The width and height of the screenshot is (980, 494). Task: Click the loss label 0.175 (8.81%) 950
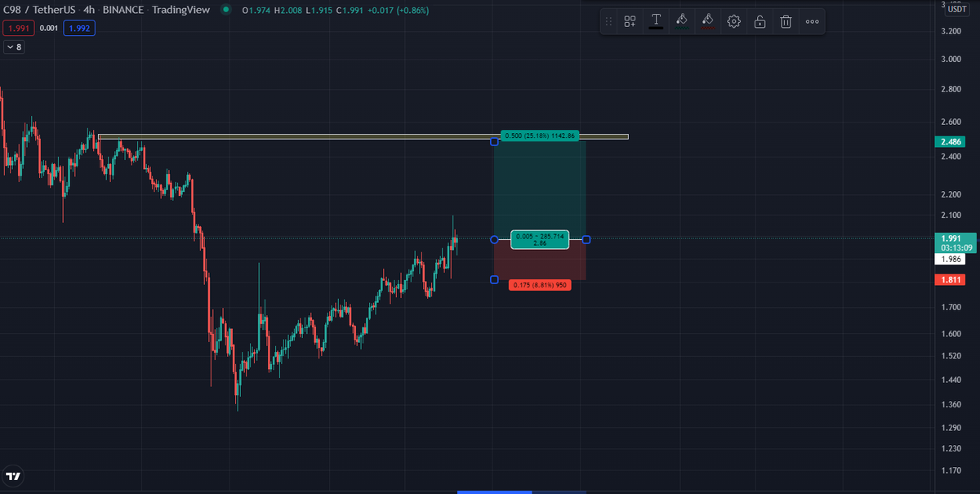pyautogui.click(x=540, y=285)
